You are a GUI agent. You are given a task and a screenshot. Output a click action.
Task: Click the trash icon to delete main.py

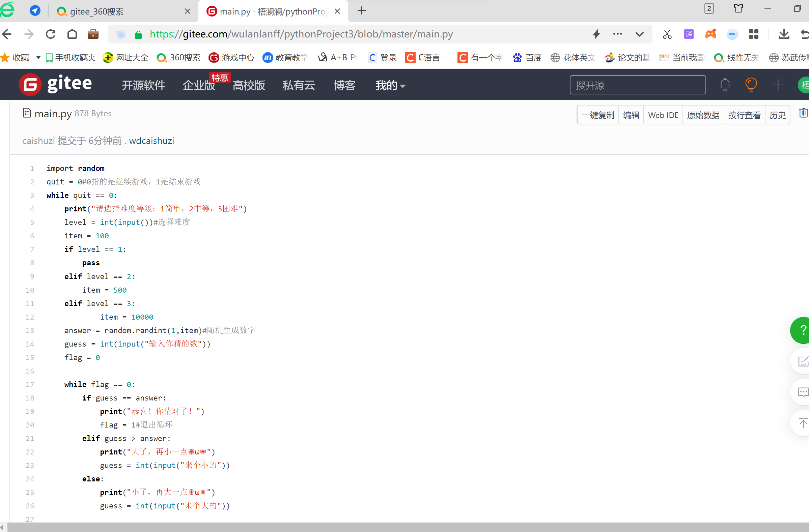point(803,113)
